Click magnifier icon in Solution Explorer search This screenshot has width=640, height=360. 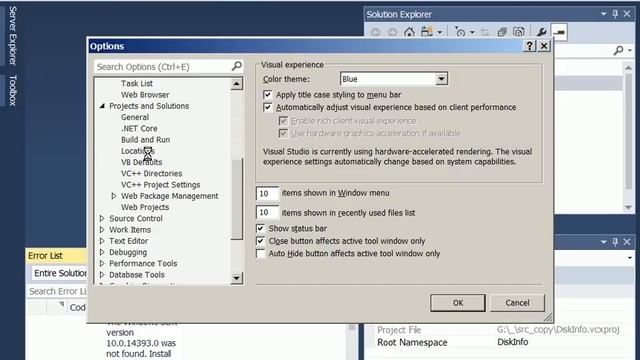(x=618, y=50)
